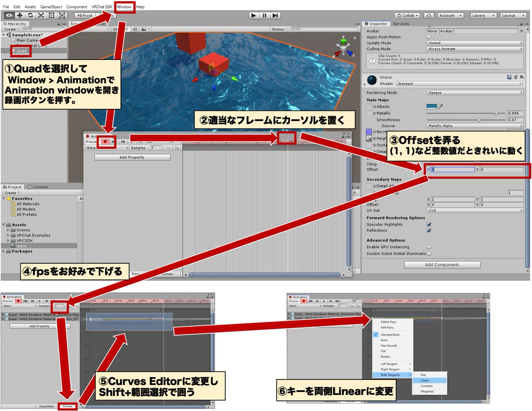This screenshot has width=532, height=411.
Task: Toggle scene lighting sun icon
Action: (x=127, y=29)
